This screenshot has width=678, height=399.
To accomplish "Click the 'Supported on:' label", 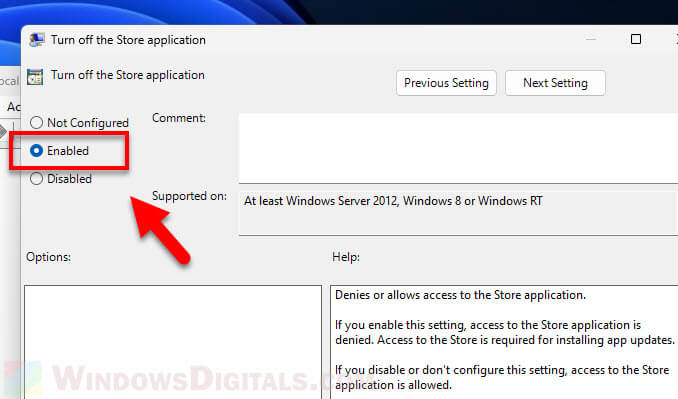I will pyautogui.click(x=189, y=196).
